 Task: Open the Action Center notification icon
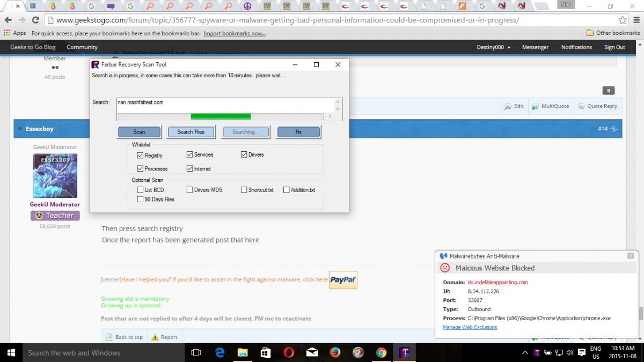582,353
